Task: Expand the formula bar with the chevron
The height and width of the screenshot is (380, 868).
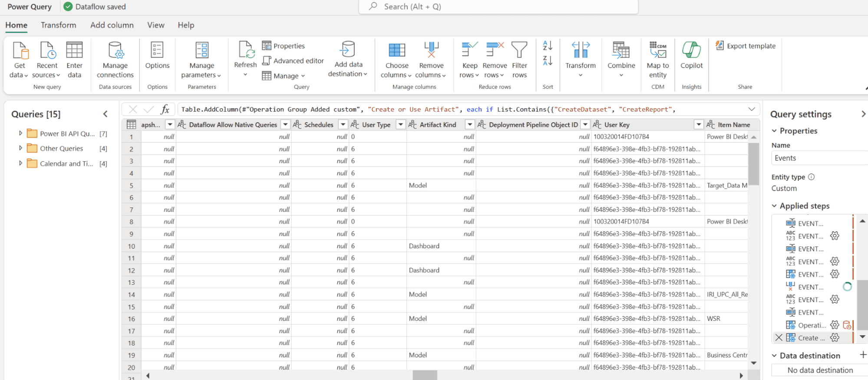Action: 752,109
